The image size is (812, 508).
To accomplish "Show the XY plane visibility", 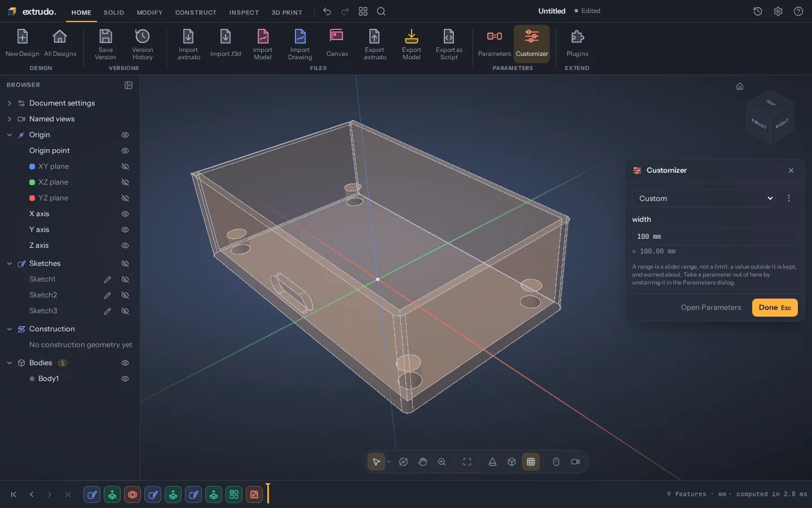I will click(125, 167).
